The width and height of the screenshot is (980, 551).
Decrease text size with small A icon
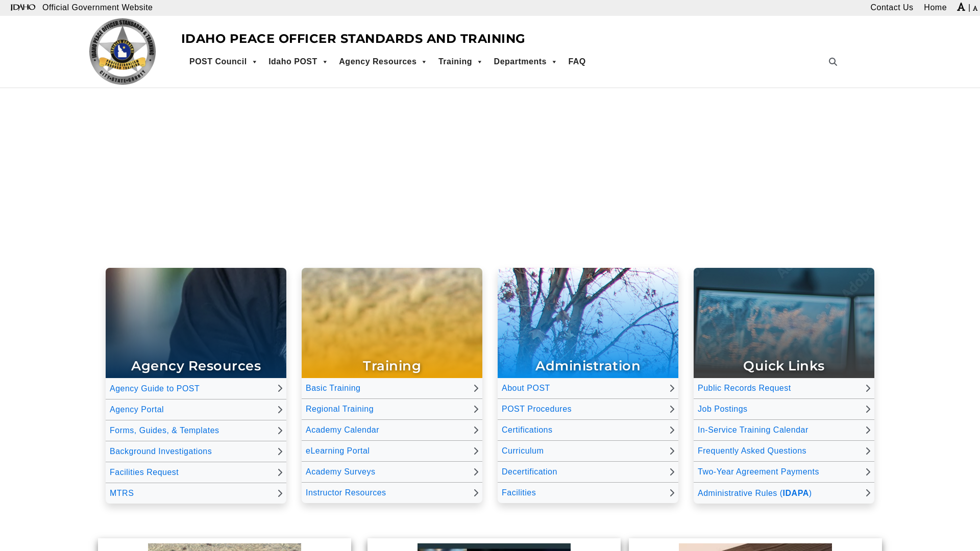[975, 9]
